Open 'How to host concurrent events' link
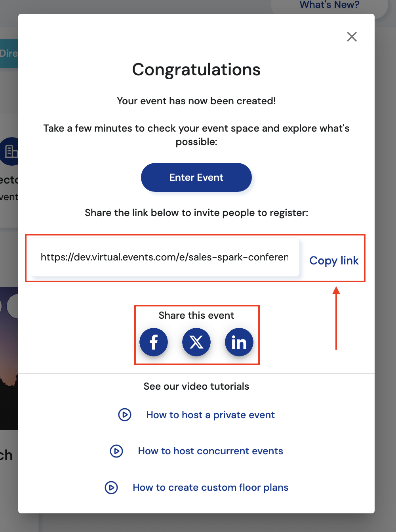 tap(210, 451)
